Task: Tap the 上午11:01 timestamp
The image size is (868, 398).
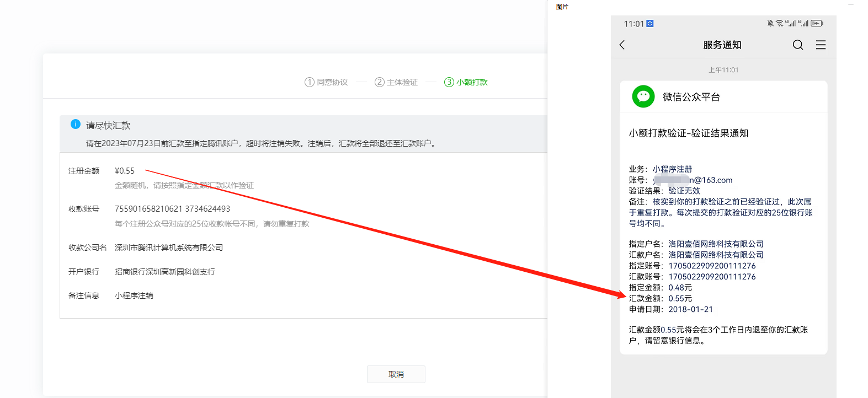Action: (x=723, y=70)
